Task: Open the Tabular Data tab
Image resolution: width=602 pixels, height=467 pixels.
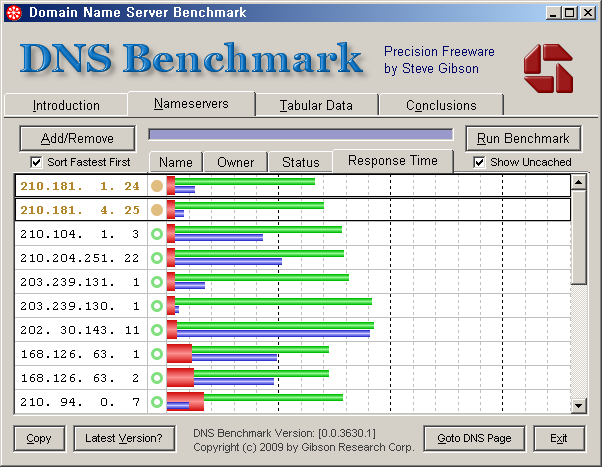Action: pos(316,105)
